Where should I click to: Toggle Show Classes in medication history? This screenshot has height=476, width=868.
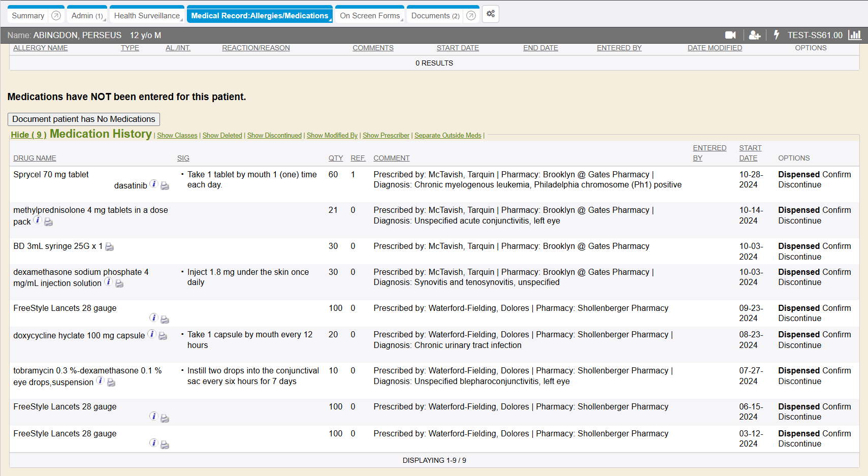tap(177, 136)
